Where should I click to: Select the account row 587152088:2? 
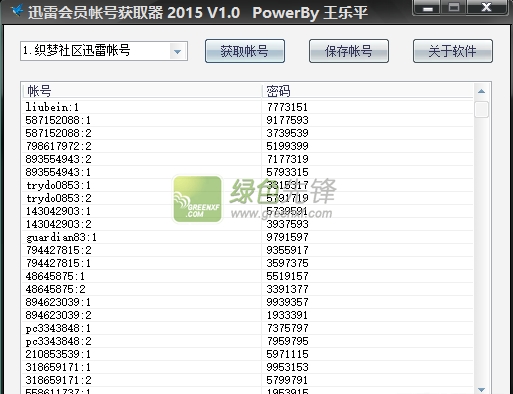(x=248, y=133)
